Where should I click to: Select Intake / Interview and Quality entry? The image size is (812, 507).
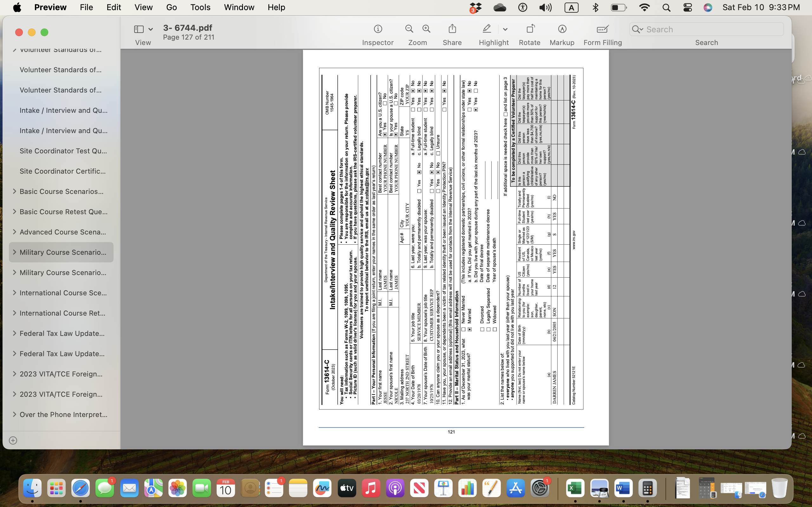[x=63, y=110]
